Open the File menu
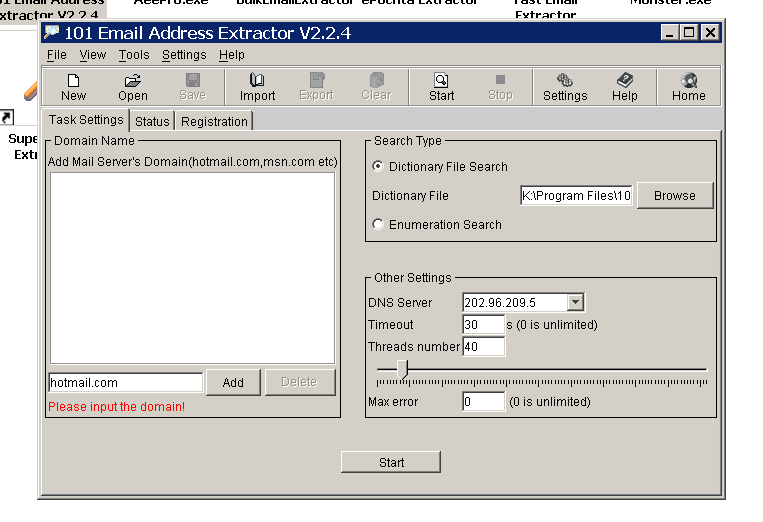 pos(56,55)
